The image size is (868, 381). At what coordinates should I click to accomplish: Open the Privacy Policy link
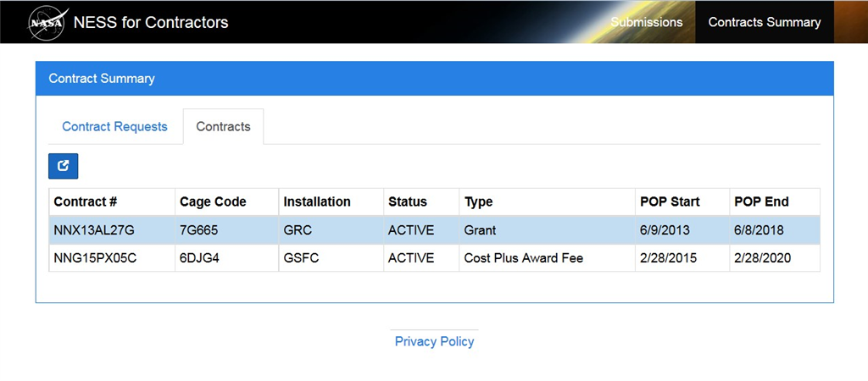(434, 341)
